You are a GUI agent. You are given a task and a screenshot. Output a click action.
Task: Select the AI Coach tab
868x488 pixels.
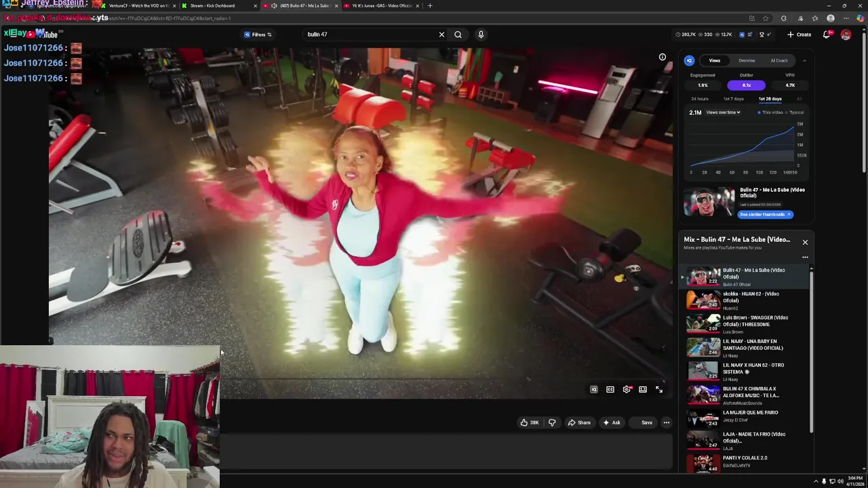779,60
